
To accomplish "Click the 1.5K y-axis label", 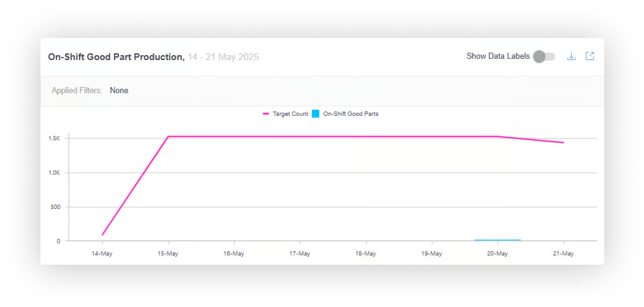I will coord(54,138).
